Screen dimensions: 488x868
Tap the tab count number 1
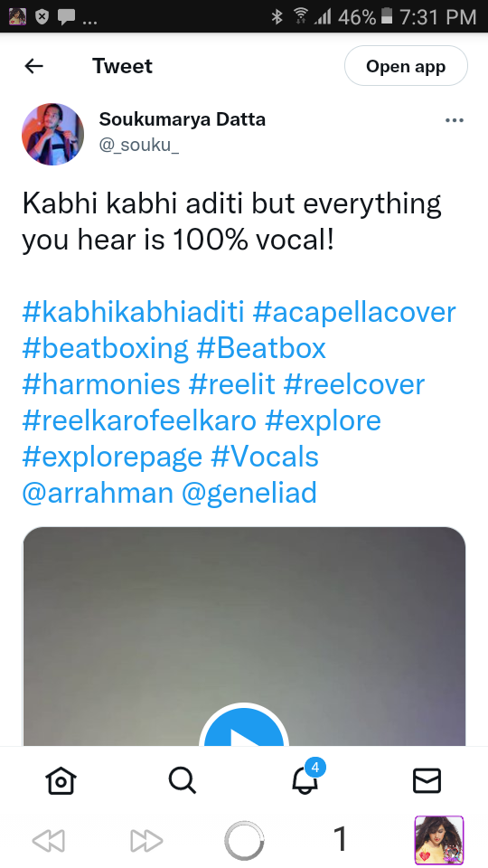pos(341,839)
